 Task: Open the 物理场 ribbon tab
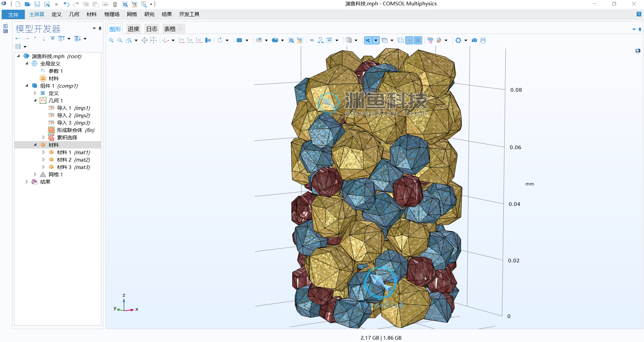(111, 14)
